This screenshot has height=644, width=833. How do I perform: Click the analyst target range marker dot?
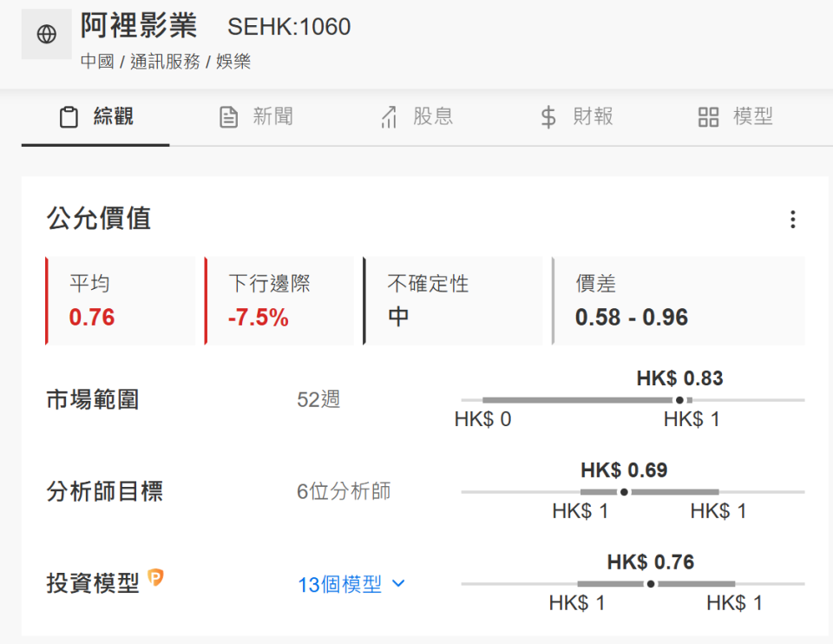[x=624, y=492]
